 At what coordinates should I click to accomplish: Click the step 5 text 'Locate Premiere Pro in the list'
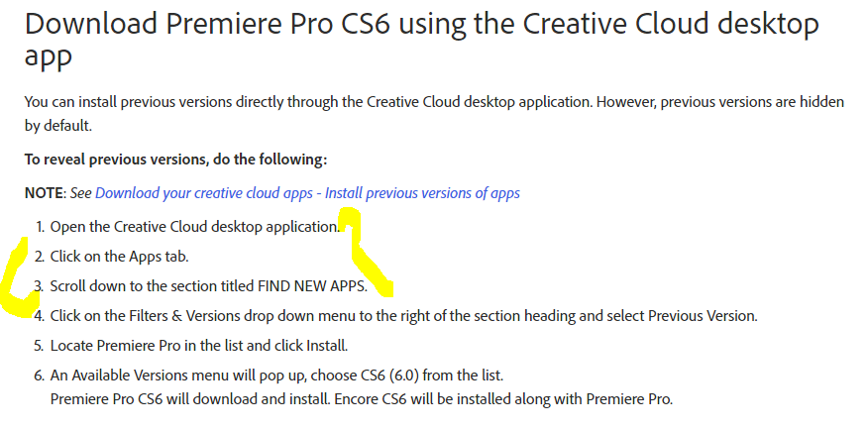pos(199,346)
